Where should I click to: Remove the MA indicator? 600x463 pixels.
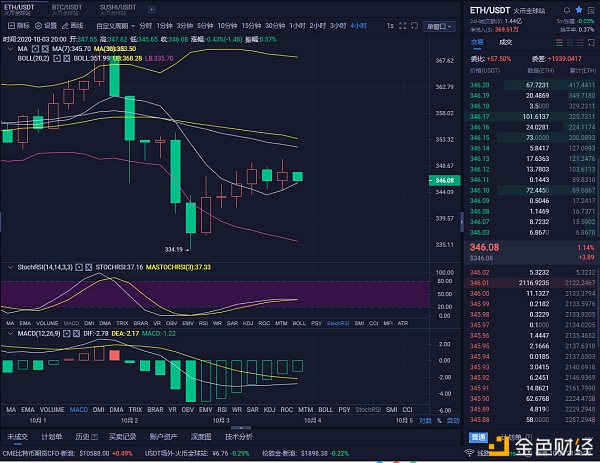[x=45, y=49]
